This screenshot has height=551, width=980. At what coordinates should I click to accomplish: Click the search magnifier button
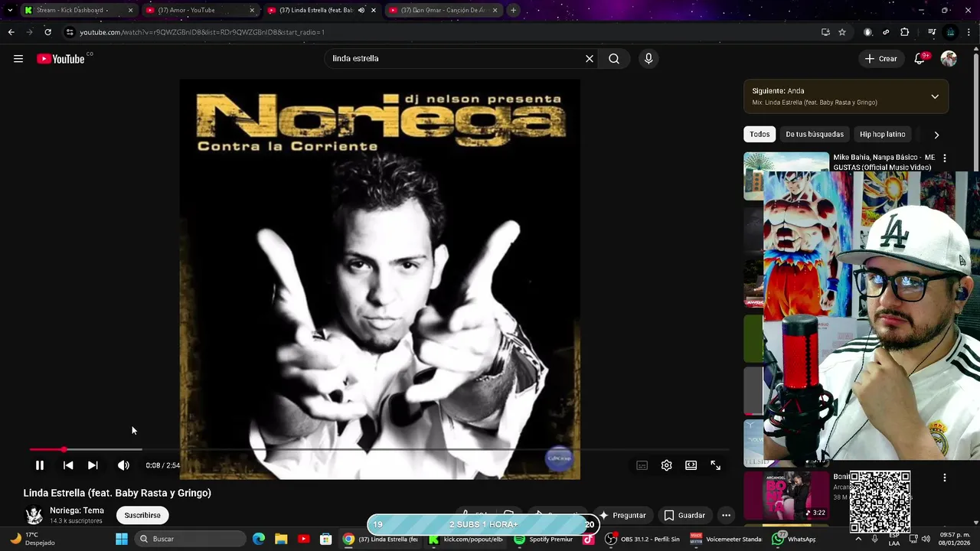tap(614, 59)
